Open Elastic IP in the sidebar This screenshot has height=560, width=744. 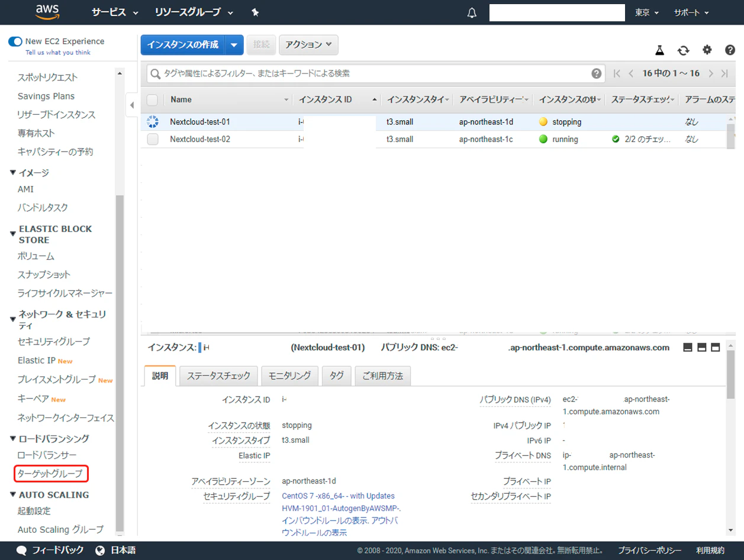[x=37, y=361]
